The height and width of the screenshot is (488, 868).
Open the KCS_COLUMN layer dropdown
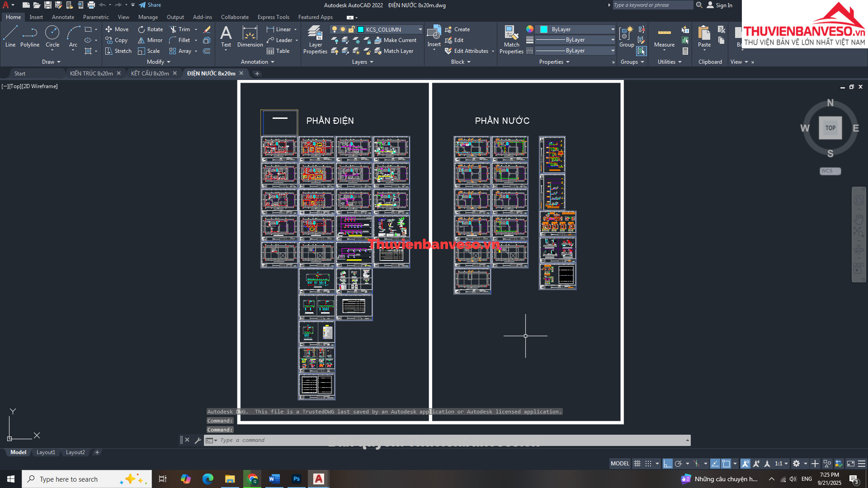[420, 29]
